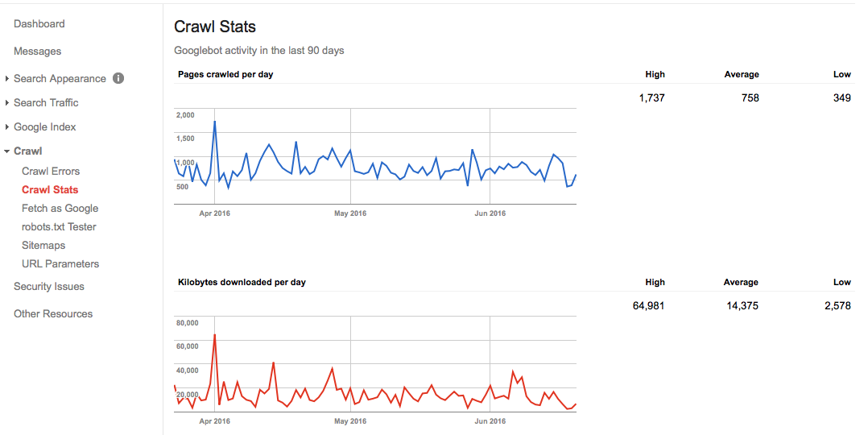
Task: Expand the Search Traffic section
Action: pos(7,103)
